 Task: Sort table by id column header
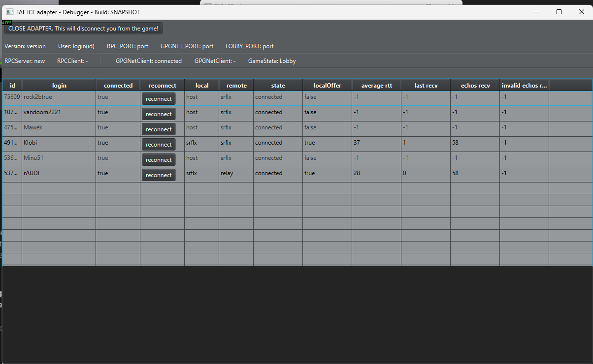12,85
